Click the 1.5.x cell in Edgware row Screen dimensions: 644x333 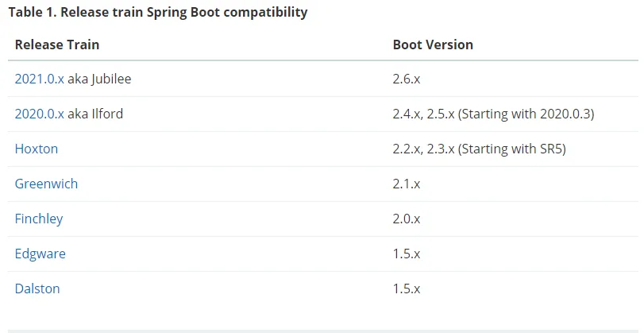(407, 254)
